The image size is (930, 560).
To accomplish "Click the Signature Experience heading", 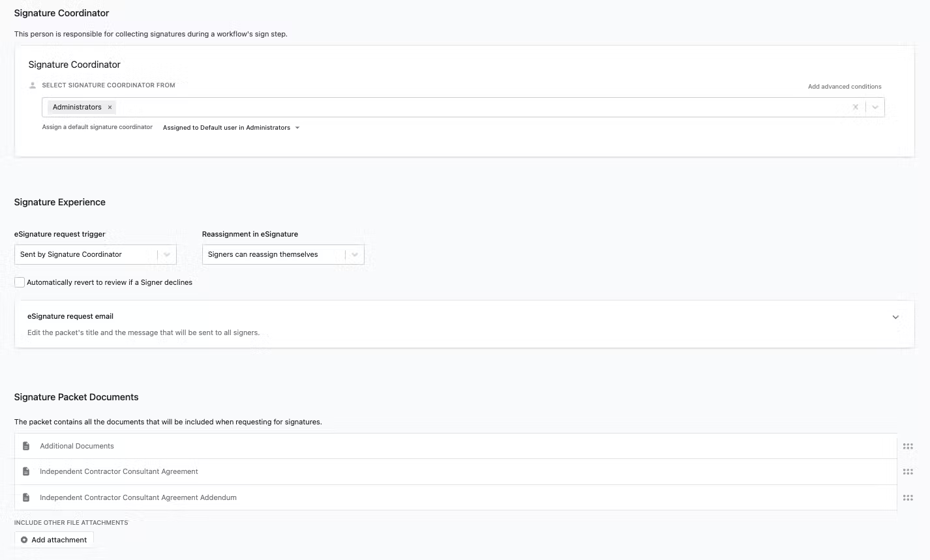I will point(60,202).
